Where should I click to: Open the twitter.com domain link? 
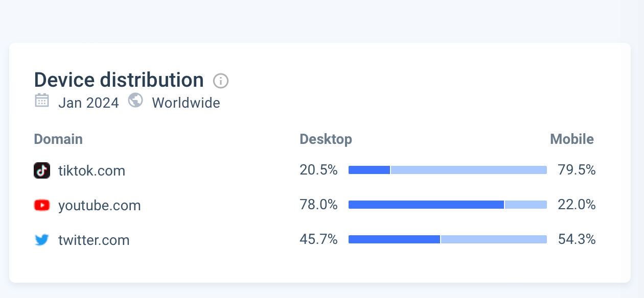[x=94, y=240]
